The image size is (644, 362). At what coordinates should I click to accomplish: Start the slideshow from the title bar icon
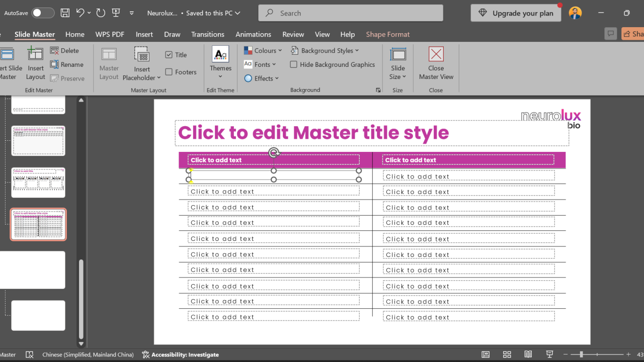116,13
